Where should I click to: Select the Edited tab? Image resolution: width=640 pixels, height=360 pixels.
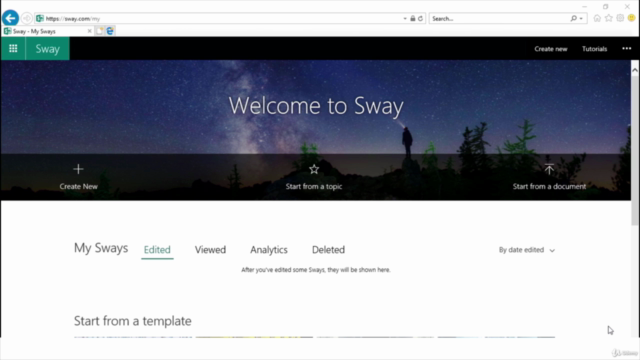[157, 250]
